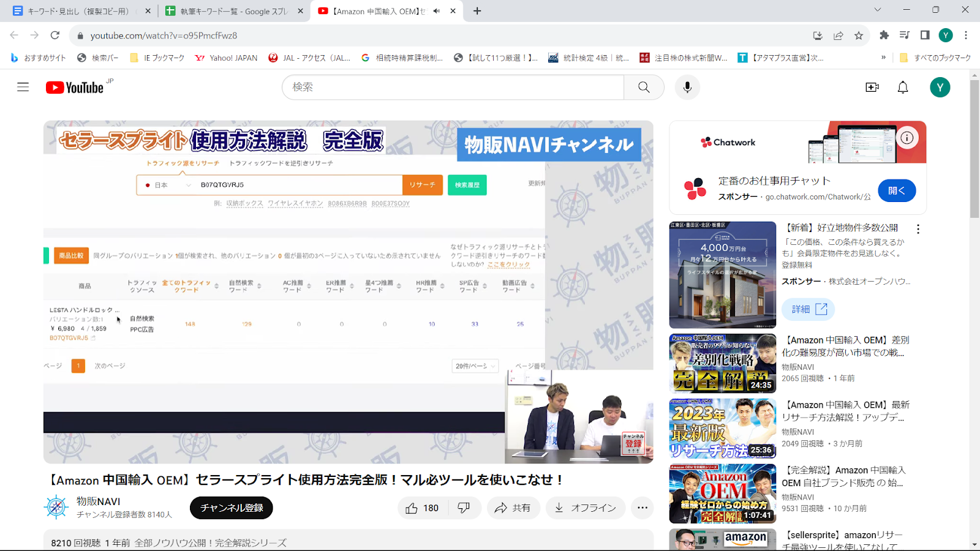The width and height of the screenshot is (980, 551).
Task: Go back in browser history
Action: [x=14, y=36]
